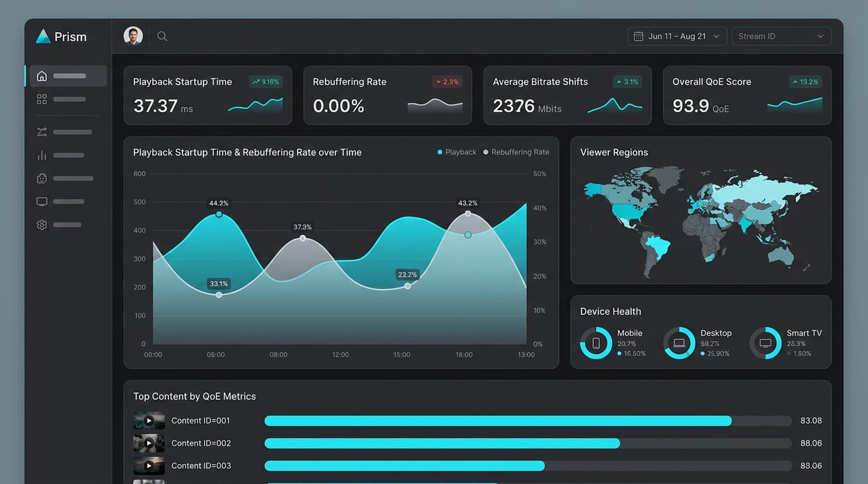Open the Jun 11 – Aug 21 date dropdown
This screenshot has width=868, height=484.
point(677,36)
